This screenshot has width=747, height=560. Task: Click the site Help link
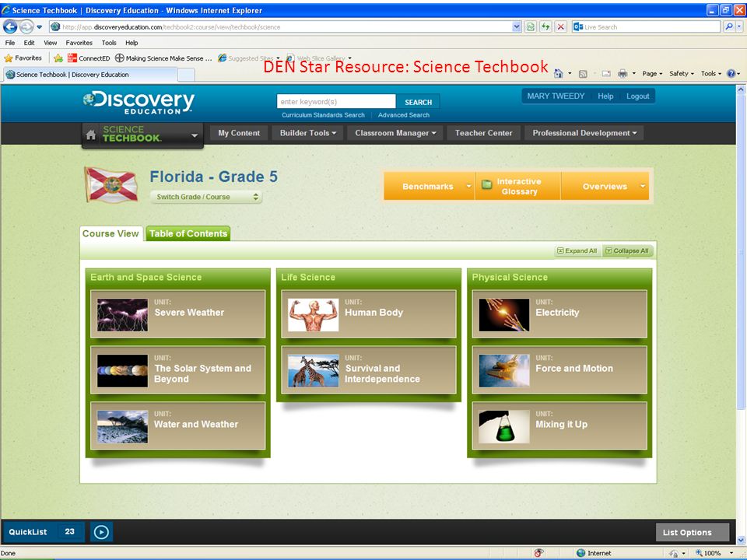605,96
